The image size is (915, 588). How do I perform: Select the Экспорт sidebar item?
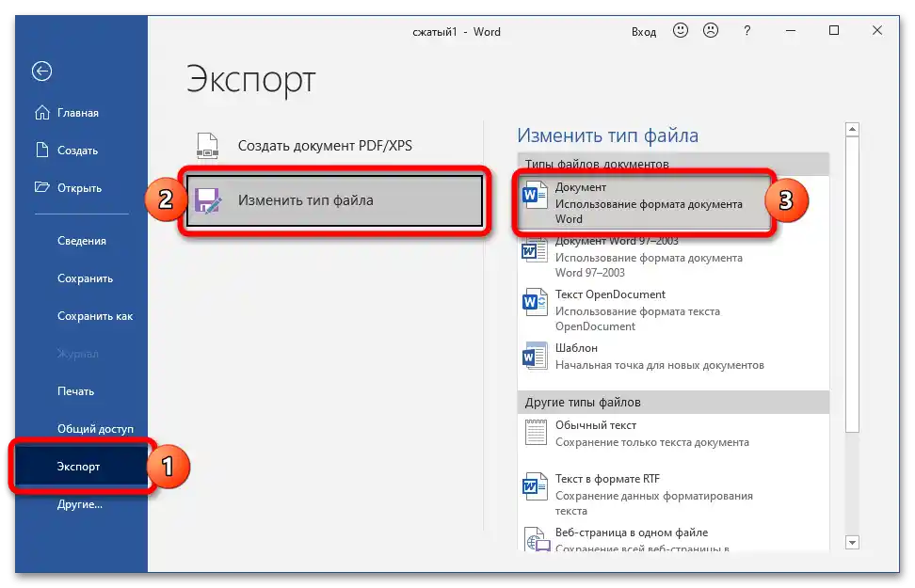point(81,466)
